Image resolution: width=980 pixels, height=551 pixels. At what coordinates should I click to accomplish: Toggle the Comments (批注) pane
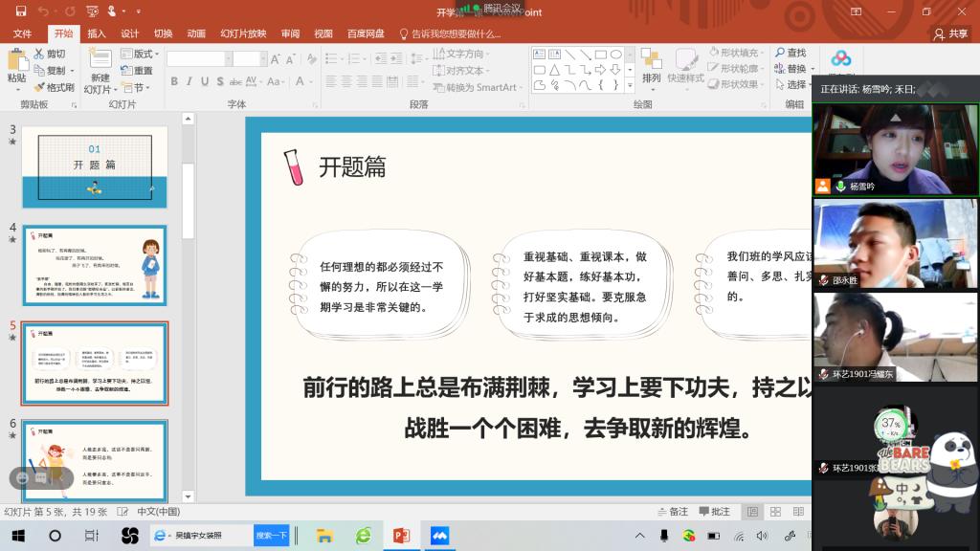click(714, 512)
